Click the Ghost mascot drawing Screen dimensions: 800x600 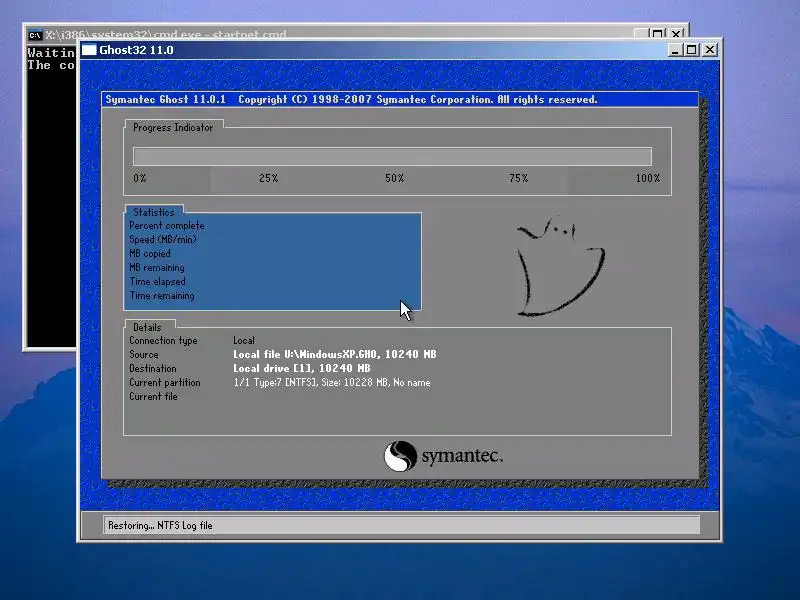click(561, 266)
